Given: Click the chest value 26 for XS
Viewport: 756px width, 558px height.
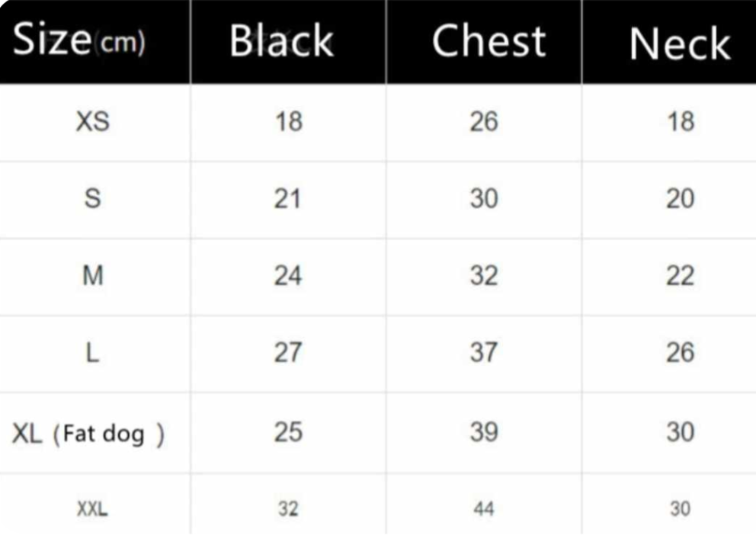Looking at the screenshot, I should (484, 121).
